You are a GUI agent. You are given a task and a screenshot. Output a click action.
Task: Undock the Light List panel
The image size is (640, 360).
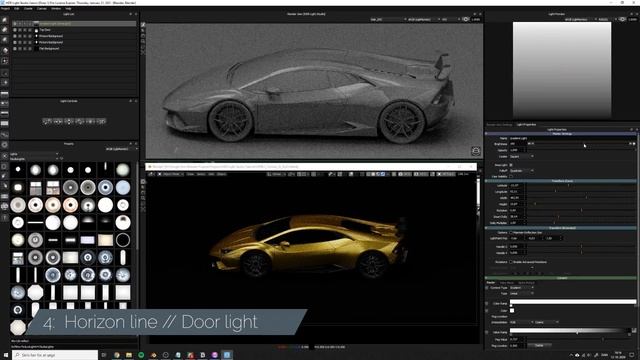pyautogui.click(x=131, y=14)
